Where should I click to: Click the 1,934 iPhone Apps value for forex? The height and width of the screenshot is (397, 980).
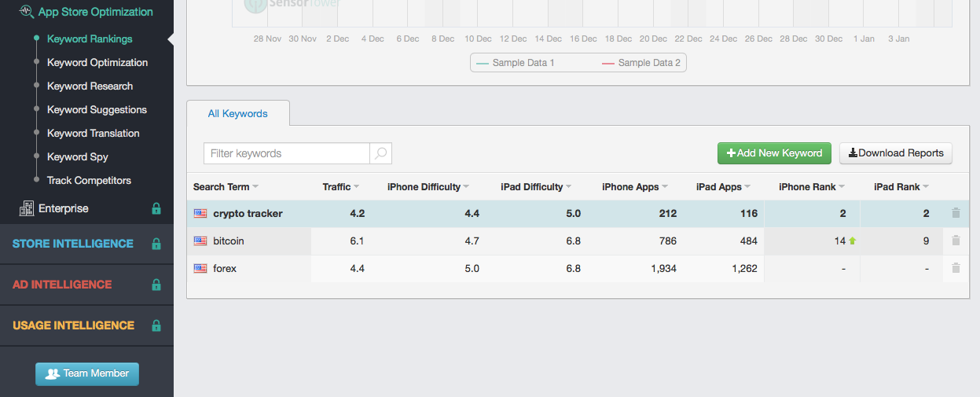click(x=663, y=269)
